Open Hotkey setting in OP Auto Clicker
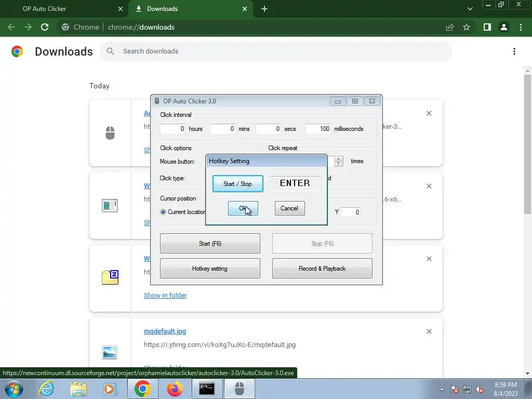 tap(210, 269)
